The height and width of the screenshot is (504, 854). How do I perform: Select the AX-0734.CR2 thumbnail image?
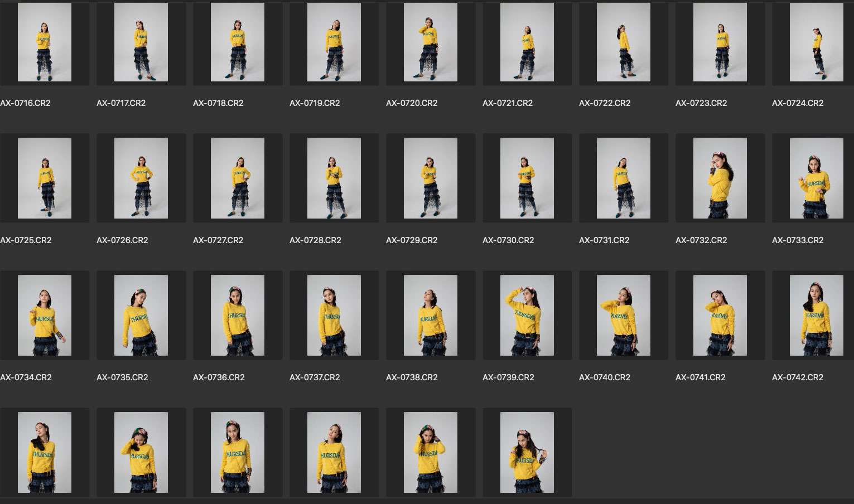(x=45, y=315)
